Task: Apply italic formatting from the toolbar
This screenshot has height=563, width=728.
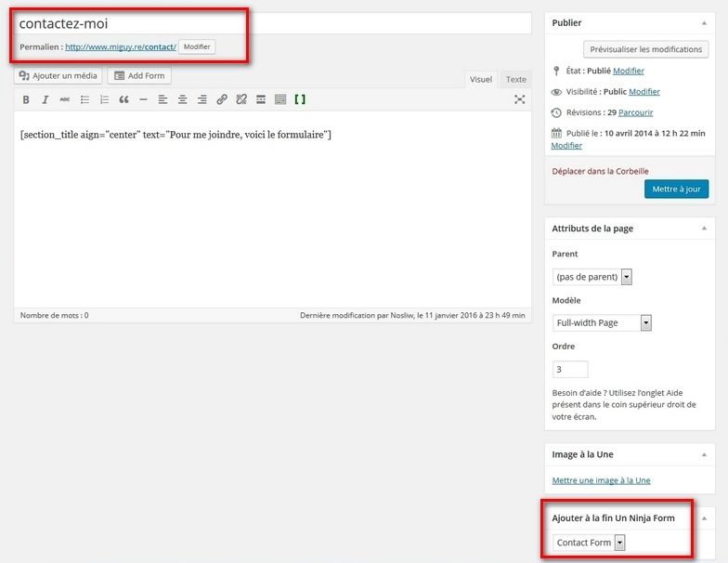Action: [45, 99]
